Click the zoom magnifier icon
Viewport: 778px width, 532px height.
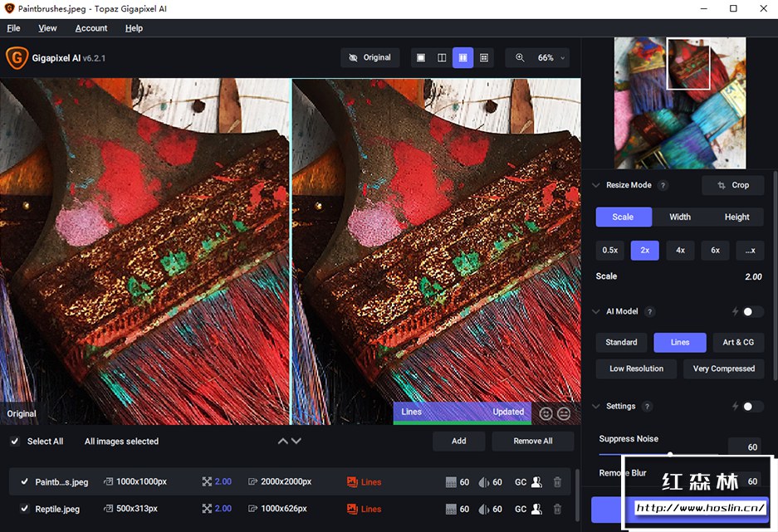[x=520, y=57]
